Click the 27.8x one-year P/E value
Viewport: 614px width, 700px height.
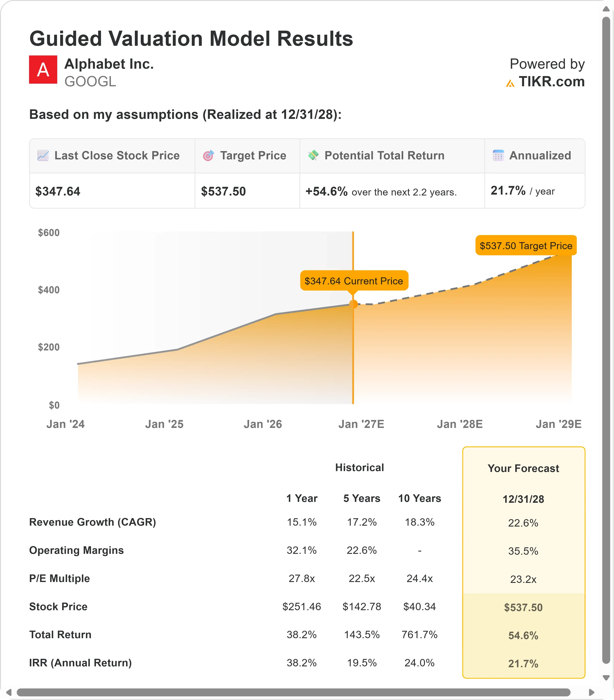302,578
